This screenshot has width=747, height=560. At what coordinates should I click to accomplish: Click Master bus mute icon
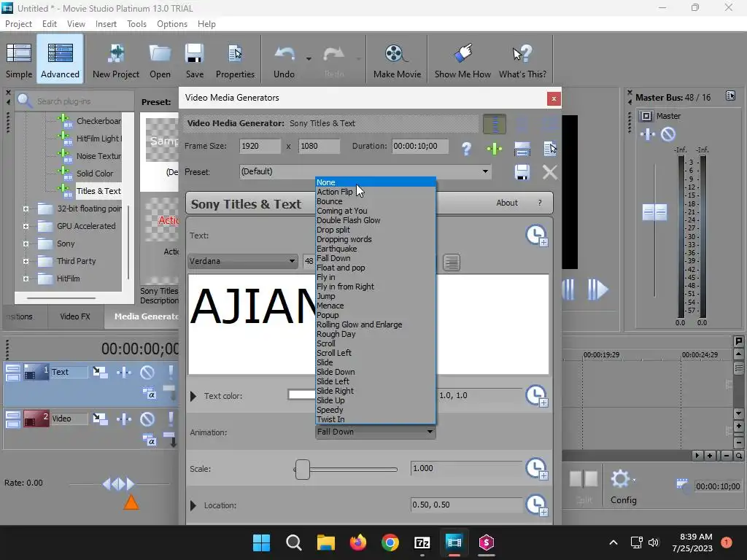point(668,134)
